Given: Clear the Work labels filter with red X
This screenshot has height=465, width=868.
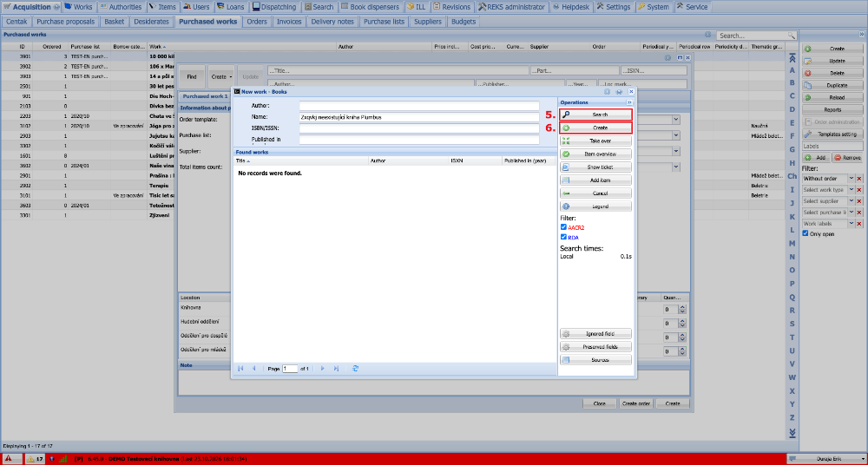Looking at the screenshot, I should [x=859, y=224].
